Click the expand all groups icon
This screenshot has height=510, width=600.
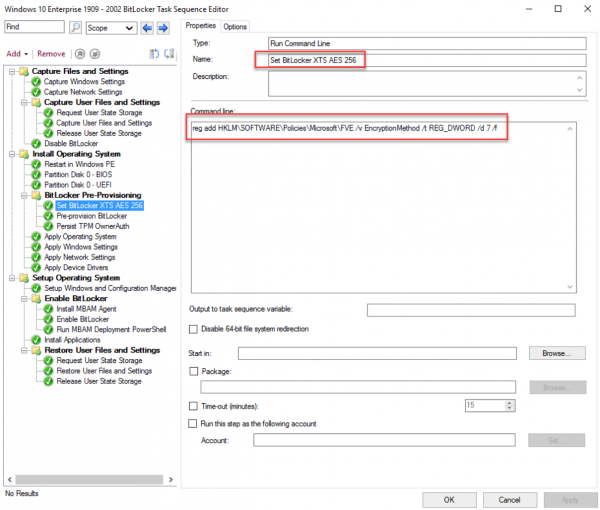click(154, 54)
